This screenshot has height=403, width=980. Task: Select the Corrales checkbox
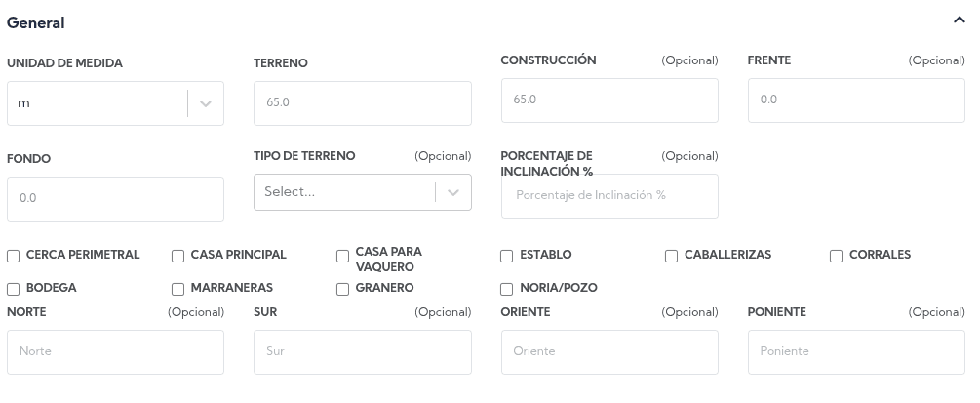point(836,256)
